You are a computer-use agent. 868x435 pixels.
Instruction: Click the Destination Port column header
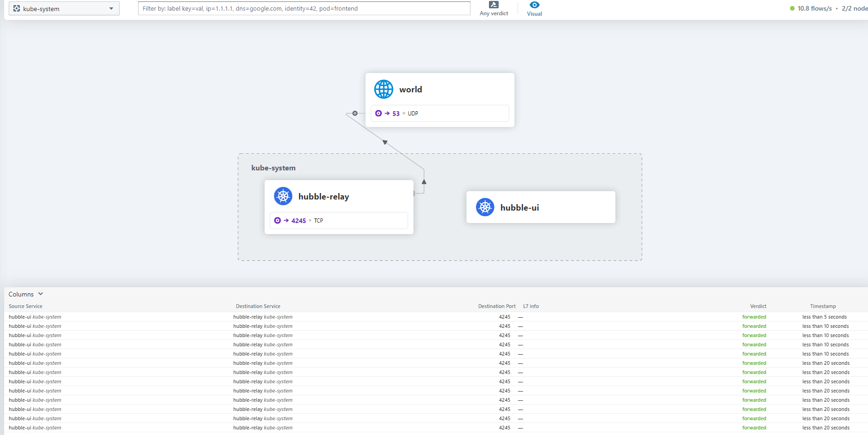[497, 306]
